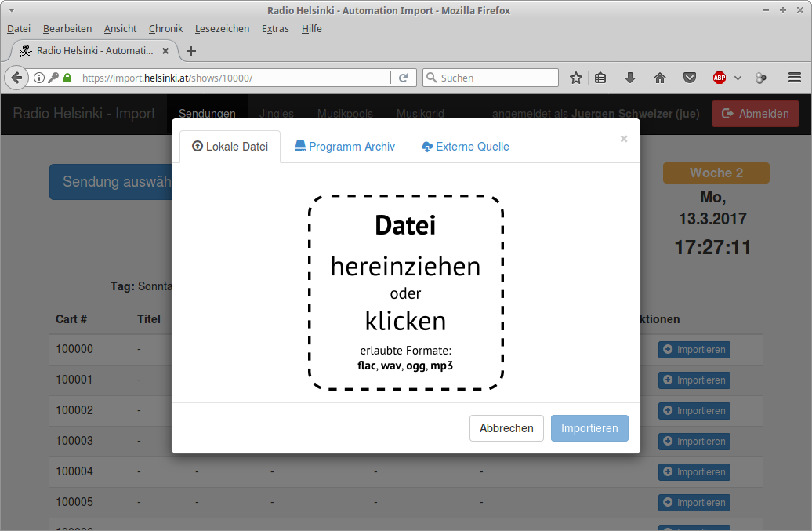Open the Firefox hamburger menu
Screen dimensions: 812x531
point(794,78)
